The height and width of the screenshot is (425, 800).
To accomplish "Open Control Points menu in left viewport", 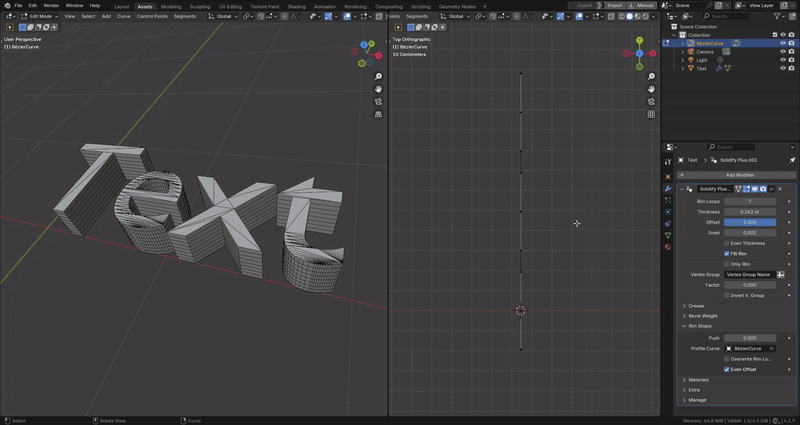I will click(152, 16).
